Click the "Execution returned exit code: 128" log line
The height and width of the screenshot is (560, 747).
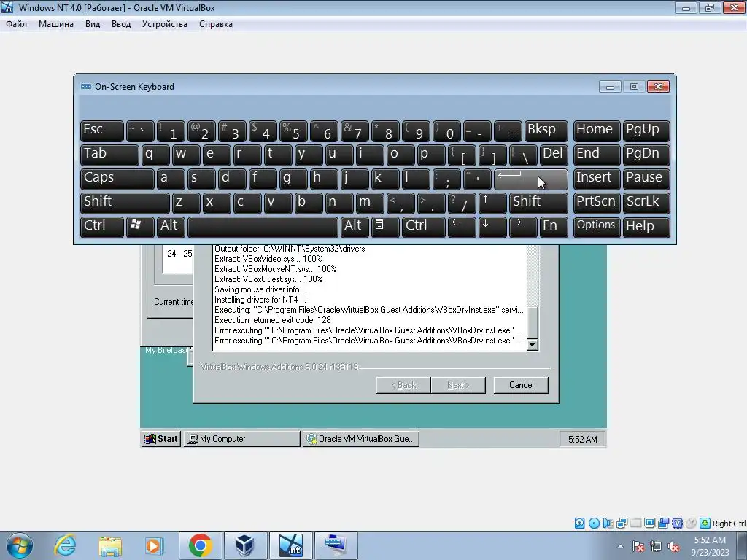pyautogui.click(x=273, y=320)
